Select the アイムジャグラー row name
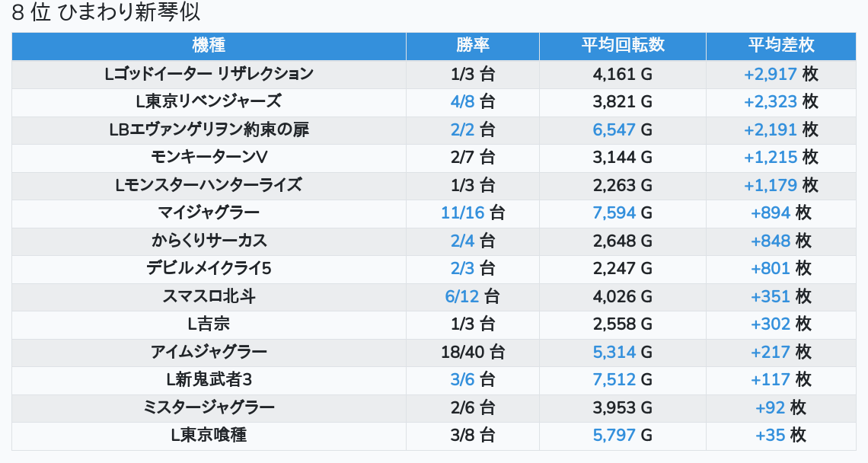The width and height of the screenshot is (868, 463). tap(209, 352)
